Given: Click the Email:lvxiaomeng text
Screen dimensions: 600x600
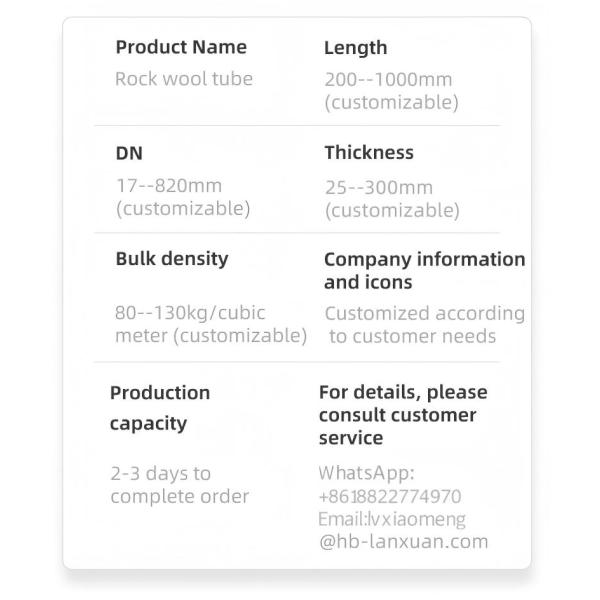Looking at the screenshot, I should point(392,519).
